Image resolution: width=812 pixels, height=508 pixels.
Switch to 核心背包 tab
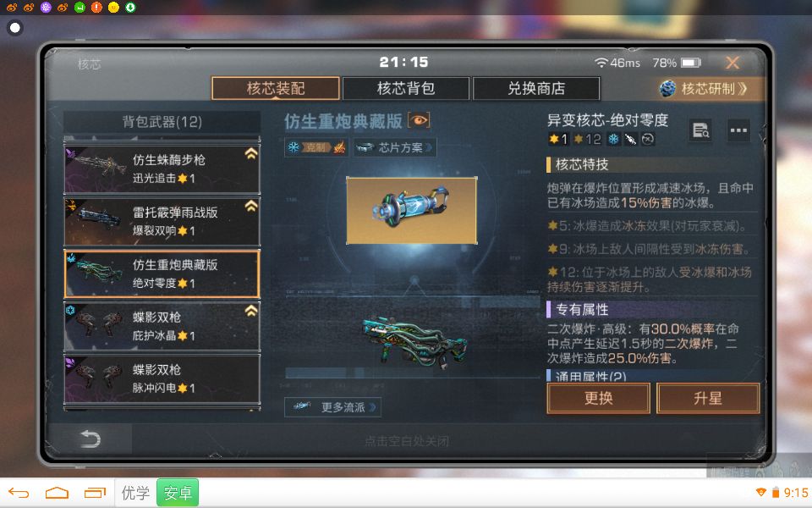[406, 89]
